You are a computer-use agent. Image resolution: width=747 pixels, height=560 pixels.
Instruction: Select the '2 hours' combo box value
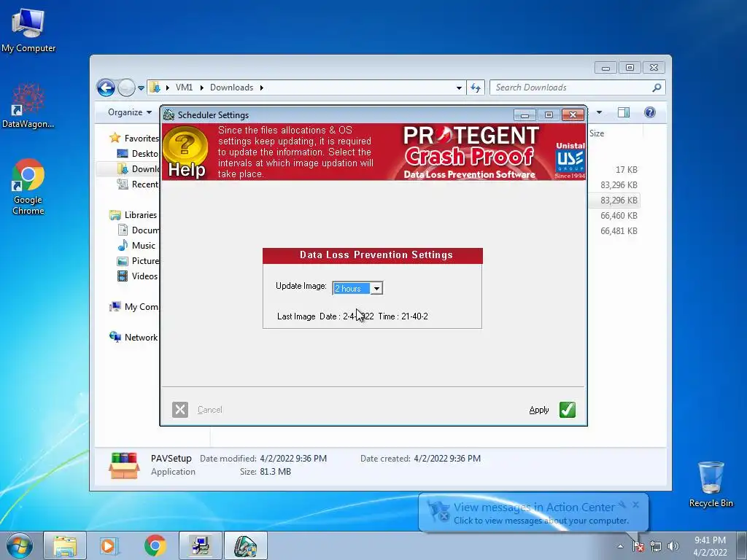[x=352, y=288]
